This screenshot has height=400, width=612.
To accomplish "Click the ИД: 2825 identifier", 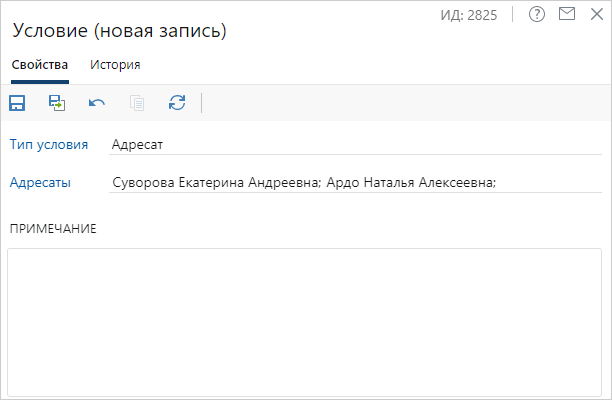I will 469,15.
